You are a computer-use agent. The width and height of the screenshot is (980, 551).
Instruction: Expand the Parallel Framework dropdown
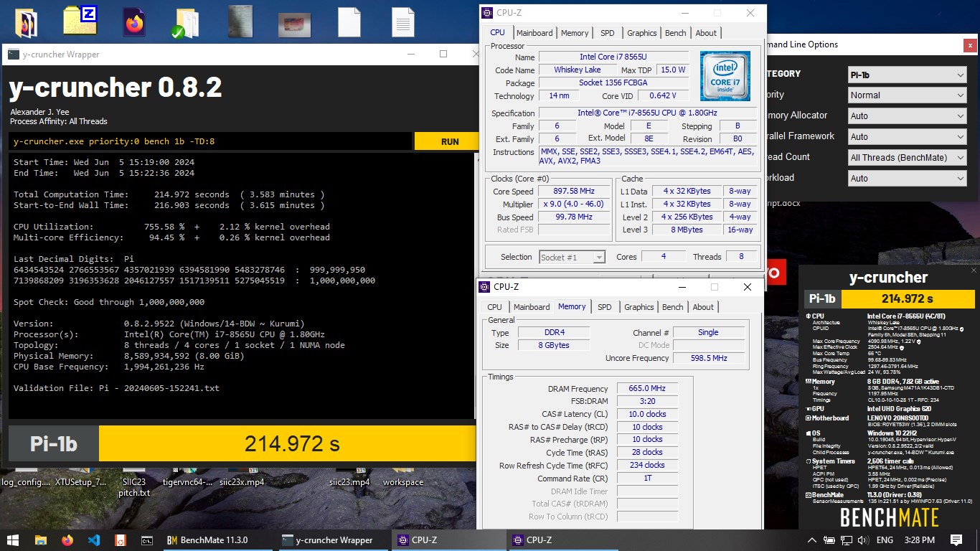(x=907, y=136)
